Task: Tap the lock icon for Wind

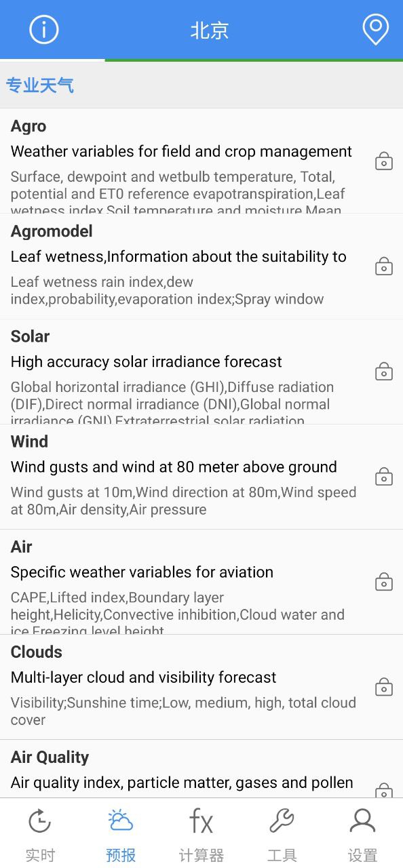Action: 384,477
